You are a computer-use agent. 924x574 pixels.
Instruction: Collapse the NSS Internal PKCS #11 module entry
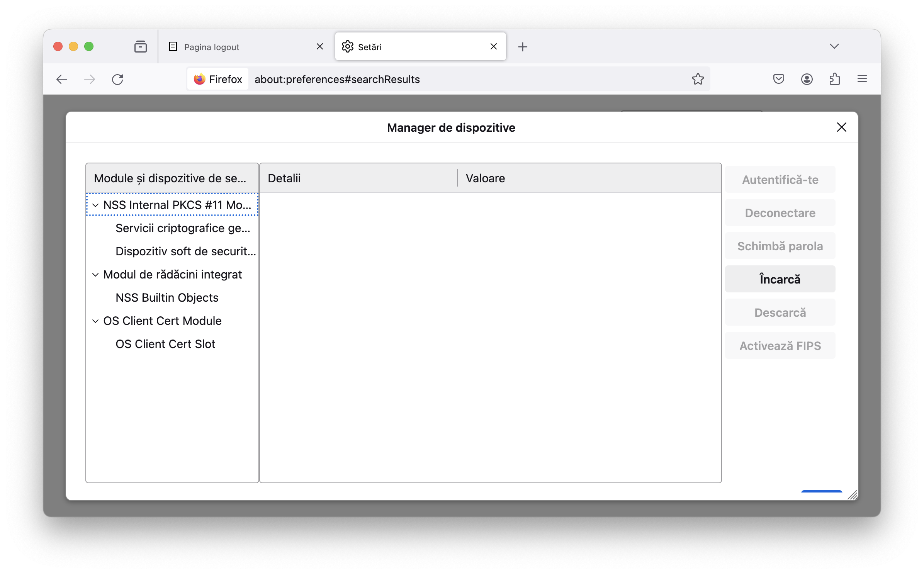point(96,205)
